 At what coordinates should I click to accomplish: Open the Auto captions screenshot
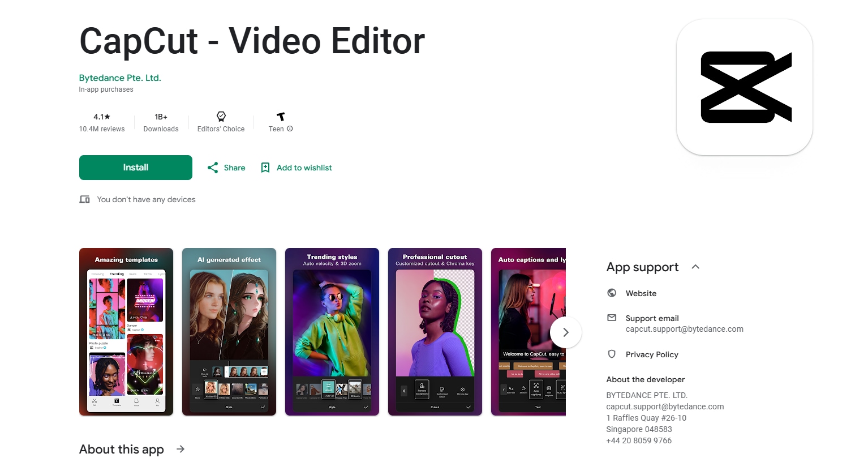point(528,332)
